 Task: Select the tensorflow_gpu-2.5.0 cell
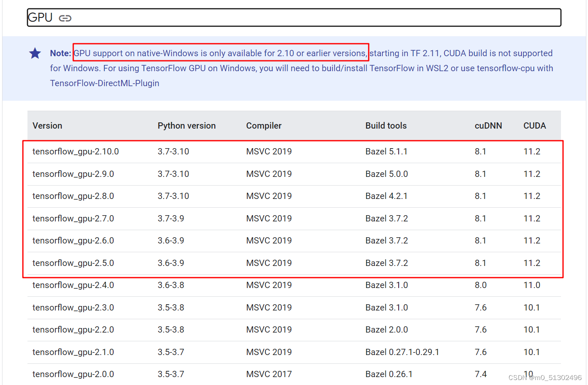[73, 263]
